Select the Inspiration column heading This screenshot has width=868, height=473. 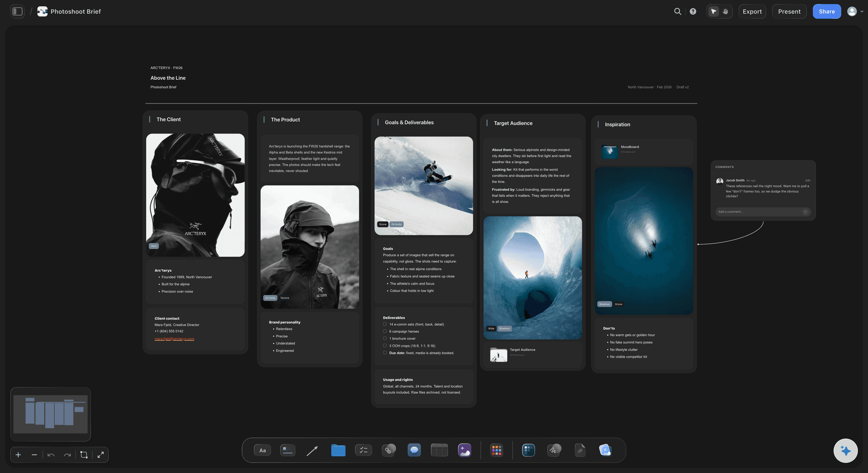[x=618, y=125]
